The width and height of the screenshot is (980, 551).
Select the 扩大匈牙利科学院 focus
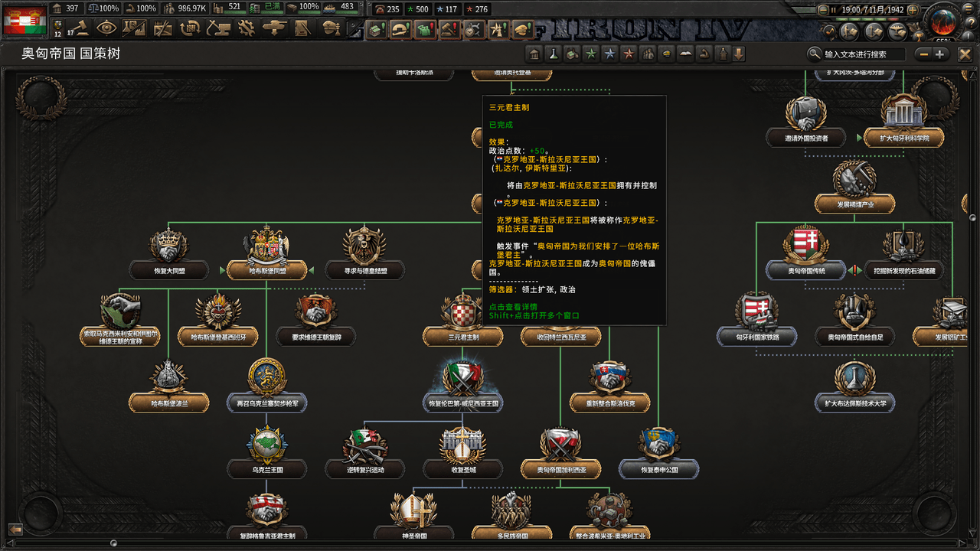click(904, 122)
